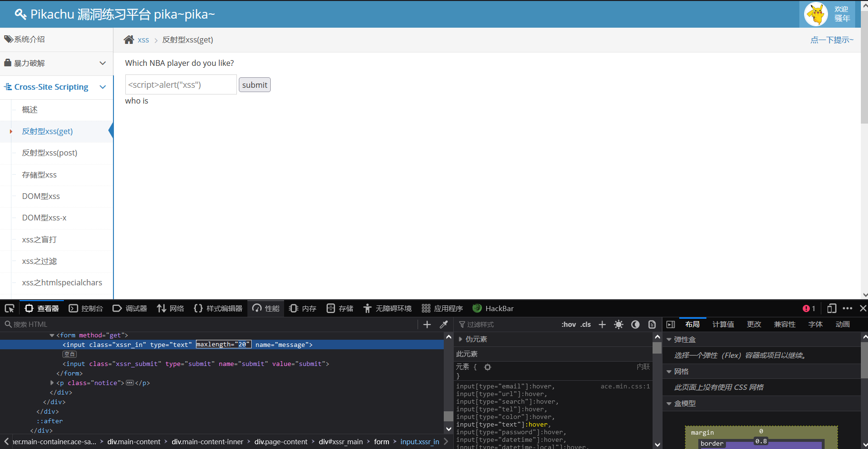Select the 字体 fonts tab
This screenshot has width=868, height=449.
(816, 324)
